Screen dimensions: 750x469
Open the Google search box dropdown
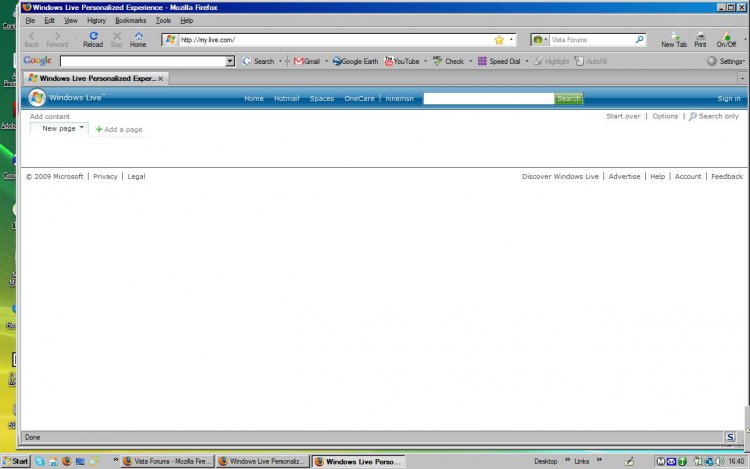(x=230, y=61)
